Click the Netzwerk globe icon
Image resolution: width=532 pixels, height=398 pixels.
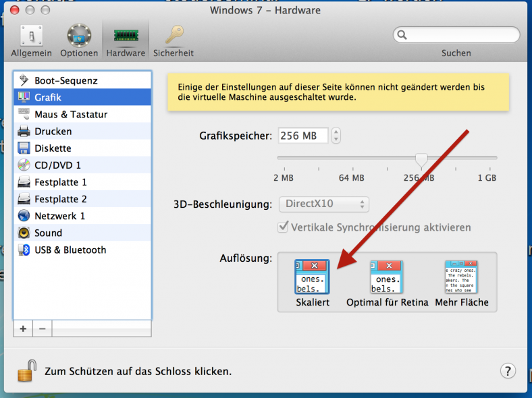point(24,216)
